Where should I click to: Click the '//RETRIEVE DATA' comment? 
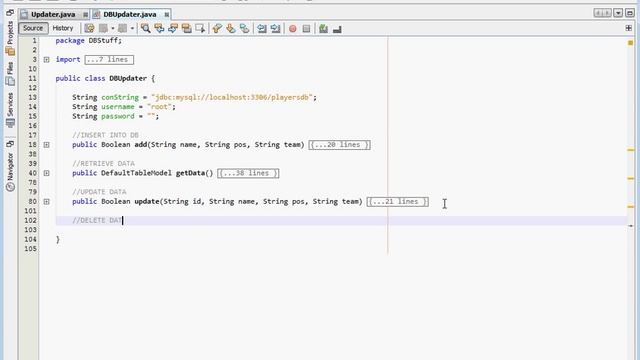[103, 164]
